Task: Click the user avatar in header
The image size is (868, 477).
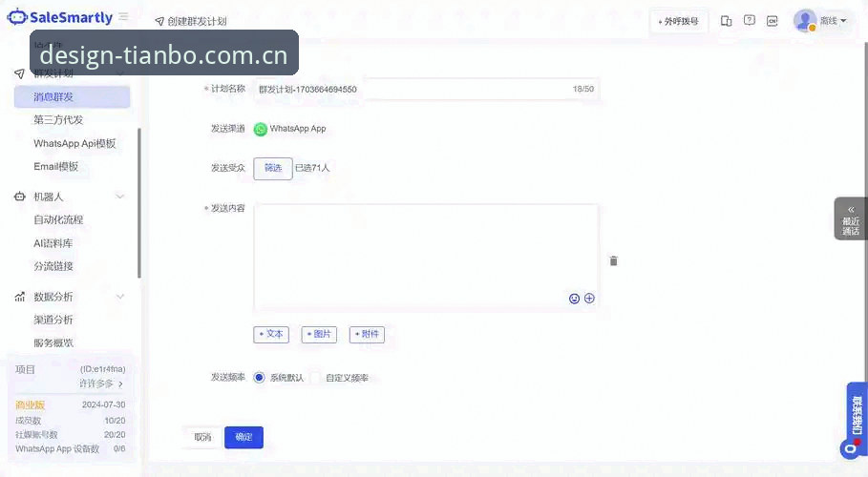Action: pos(805,20)
